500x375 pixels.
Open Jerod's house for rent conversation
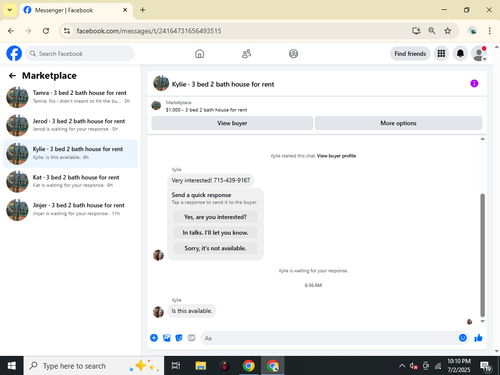click(x=70, y=125)
